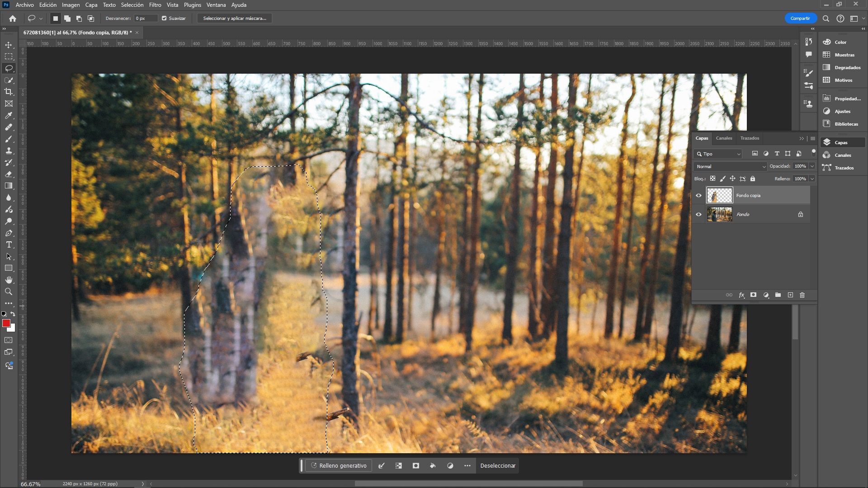
Task: Click the Deseleccionar button
Action: (x=498, y=466)
